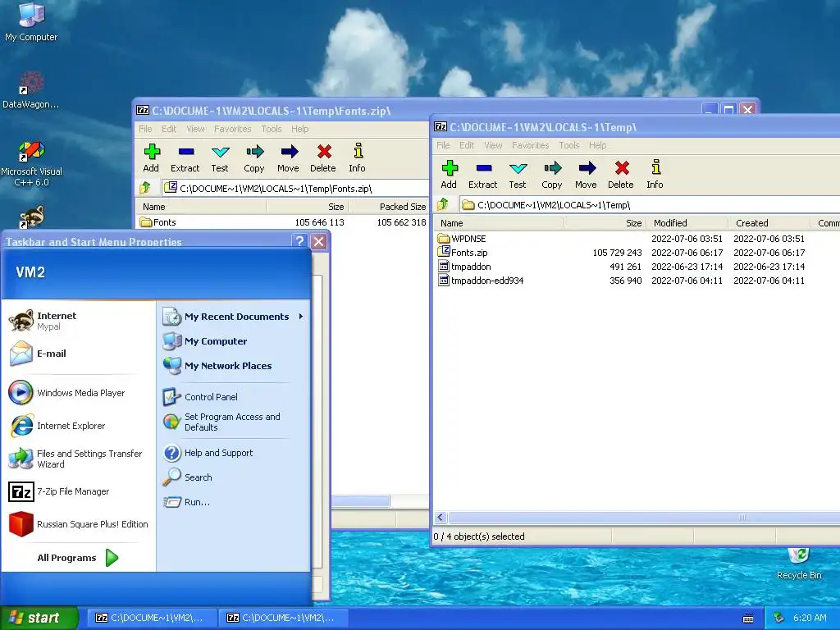Click Delete icon in Temp folder window
Screen dimensions: 840x630
click(x=622, y=168)
